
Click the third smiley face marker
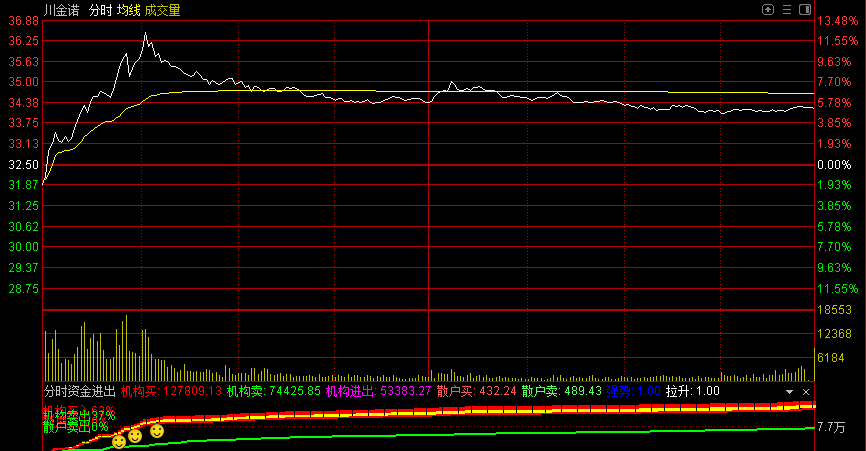click(x=157, y=430)
